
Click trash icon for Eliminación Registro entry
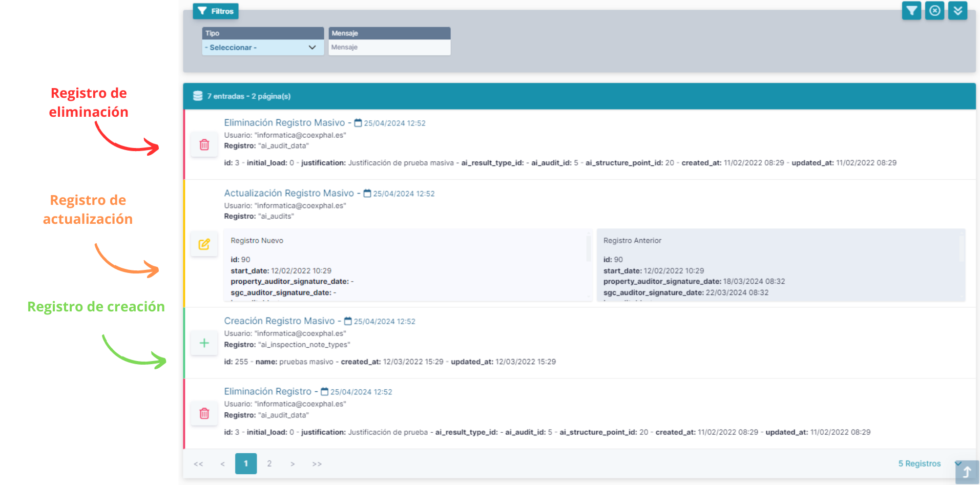click(204, 413)
